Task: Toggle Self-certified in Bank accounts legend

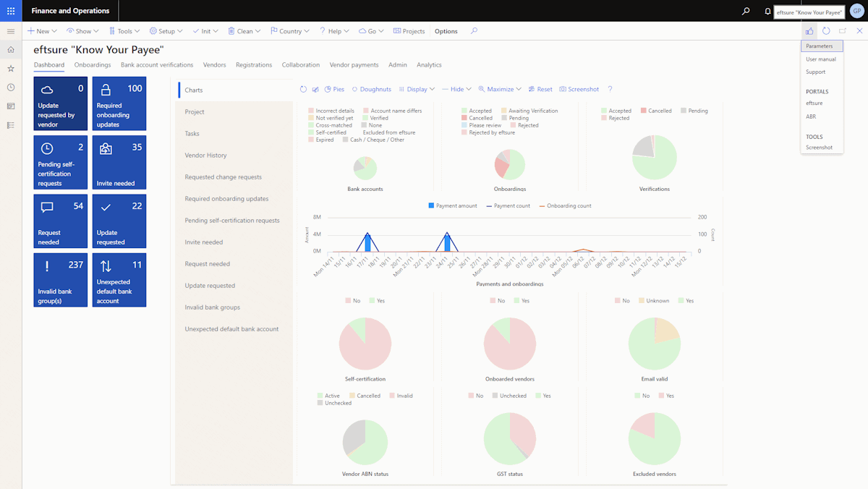Action: tap(327, 132)
